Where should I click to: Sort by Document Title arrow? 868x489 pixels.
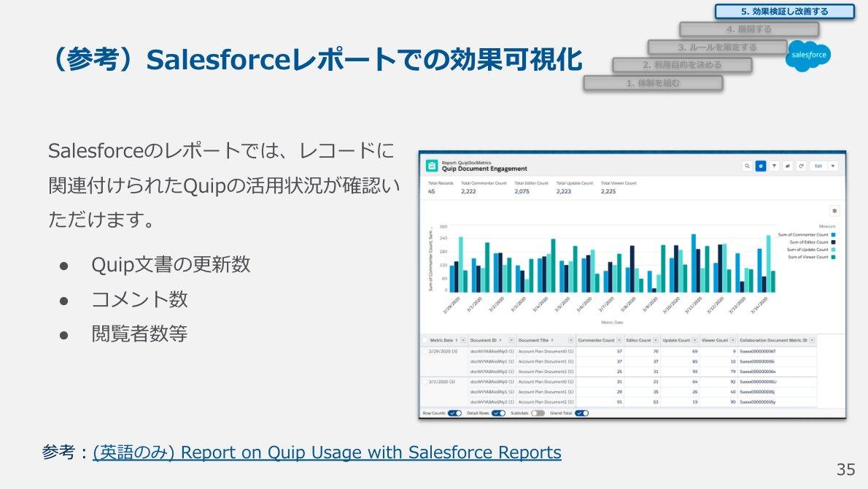tap(552, 341)
